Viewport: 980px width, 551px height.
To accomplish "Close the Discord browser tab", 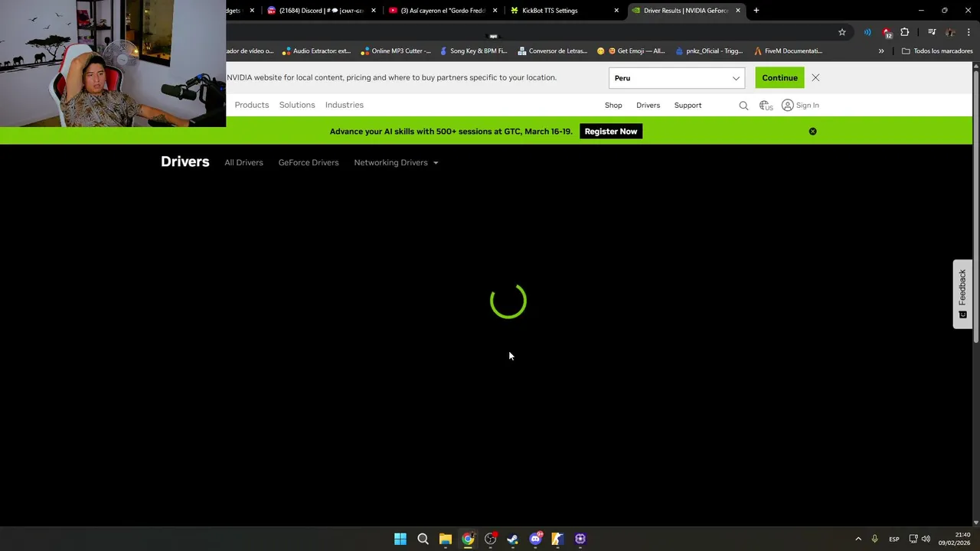I will [x=374, y=11].
